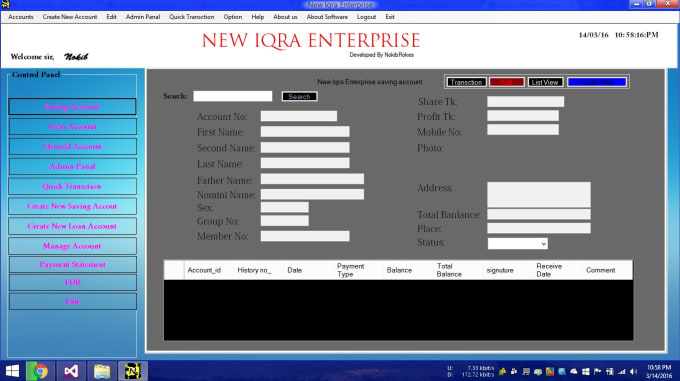Open the Create New Account menu

point(70,17)
